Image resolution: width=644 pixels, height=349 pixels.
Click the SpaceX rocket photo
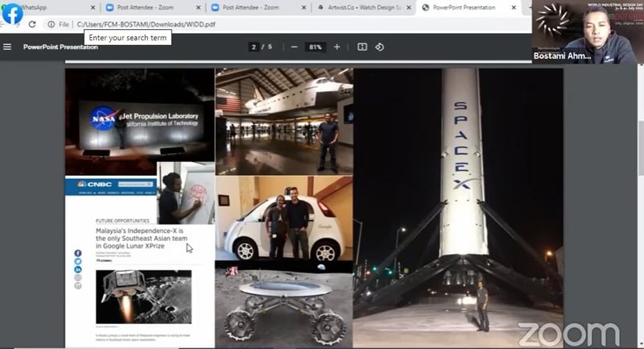point(458,208)
